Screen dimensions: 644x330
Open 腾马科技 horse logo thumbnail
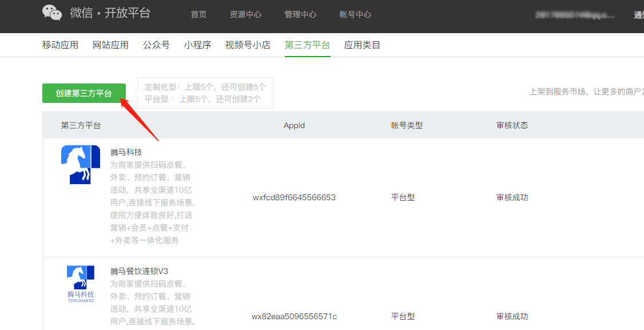81,164
